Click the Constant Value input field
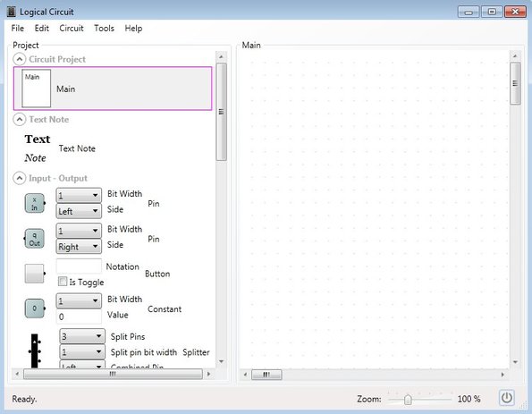This screenshot has width=532, height=414. 79,317
